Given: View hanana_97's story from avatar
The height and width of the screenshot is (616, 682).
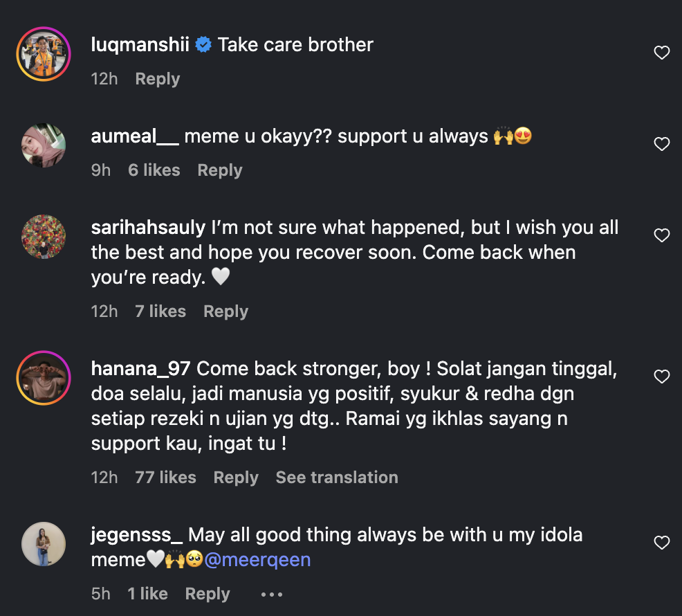Looking at the screenshot, I should pos(44,378).
